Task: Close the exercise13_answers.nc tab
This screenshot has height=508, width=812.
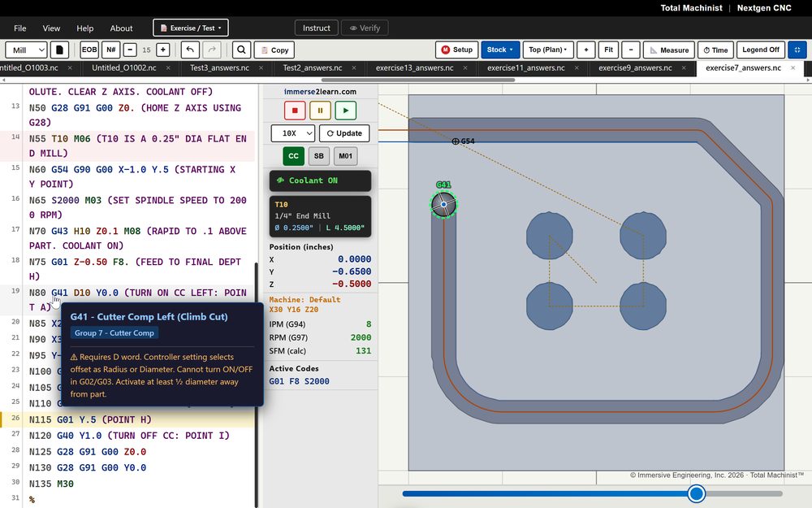Action: [465, 68]
